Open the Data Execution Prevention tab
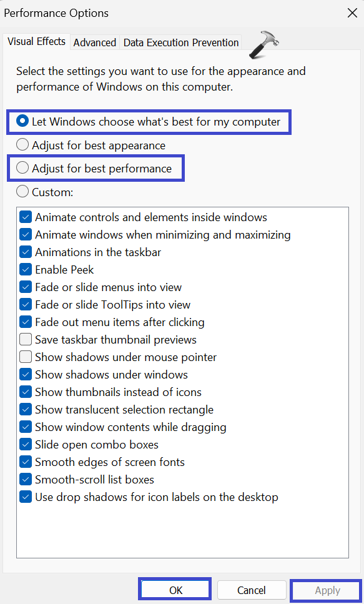 [181, 42]
